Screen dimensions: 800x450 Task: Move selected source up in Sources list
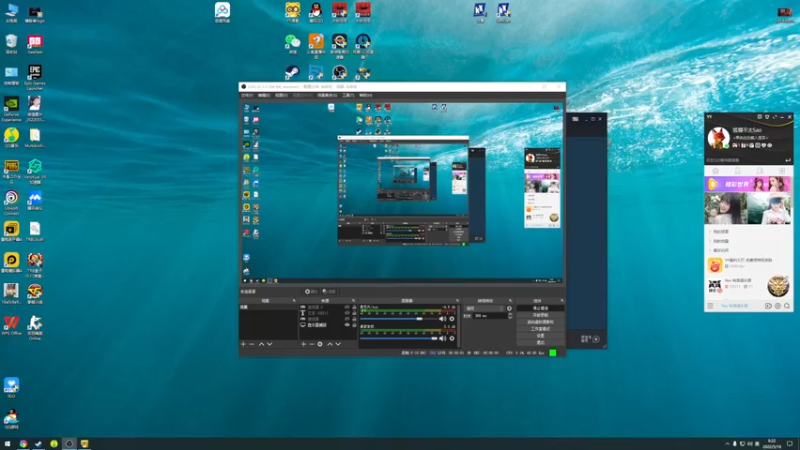330,344
